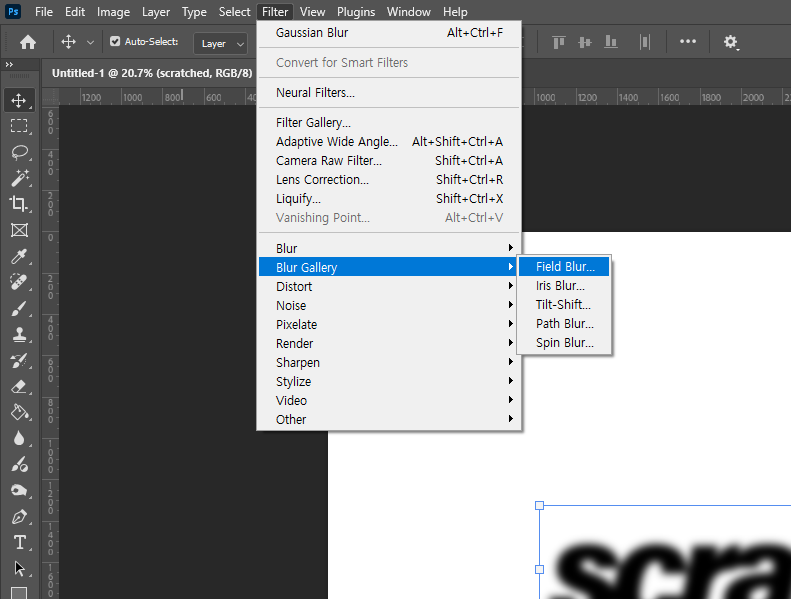The height and width of the screenshot is (599, 791).
Task: Choose Spin Blur from submenu
Action: tap(564, 343)
